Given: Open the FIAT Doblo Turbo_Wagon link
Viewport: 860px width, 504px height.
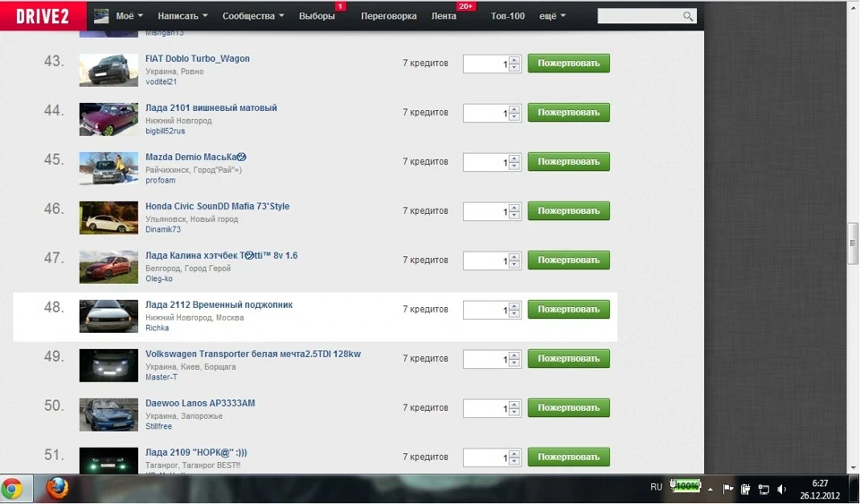Looking at the screenshot, I should click(x=197, y=58).
